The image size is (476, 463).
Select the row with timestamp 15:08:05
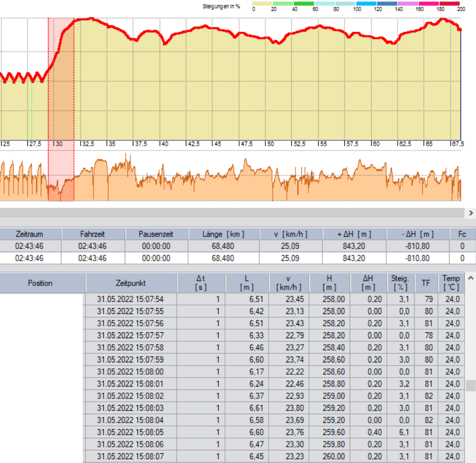click(130, 431)
